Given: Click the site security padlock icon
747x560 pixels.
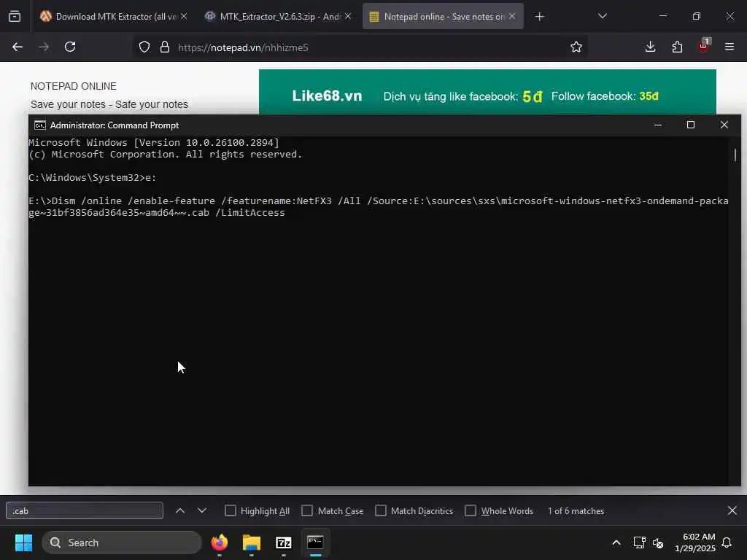Looking at the screenshot, I should click(165, 47).
